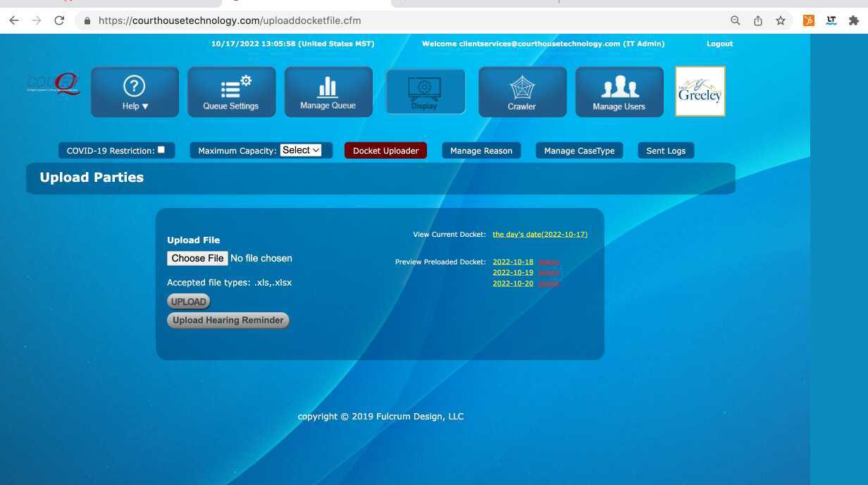This screenshot has height=485, width=868.
Task: Click the UPLOAD button
Action: tap(188, 301)
